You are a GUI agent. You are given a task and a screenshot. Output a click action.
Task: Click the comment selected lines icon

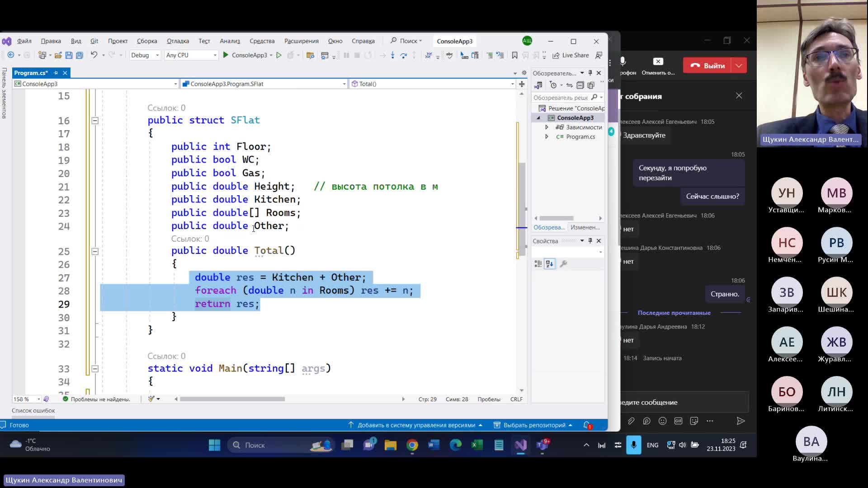pyautogui.click(x=490, y=55)
